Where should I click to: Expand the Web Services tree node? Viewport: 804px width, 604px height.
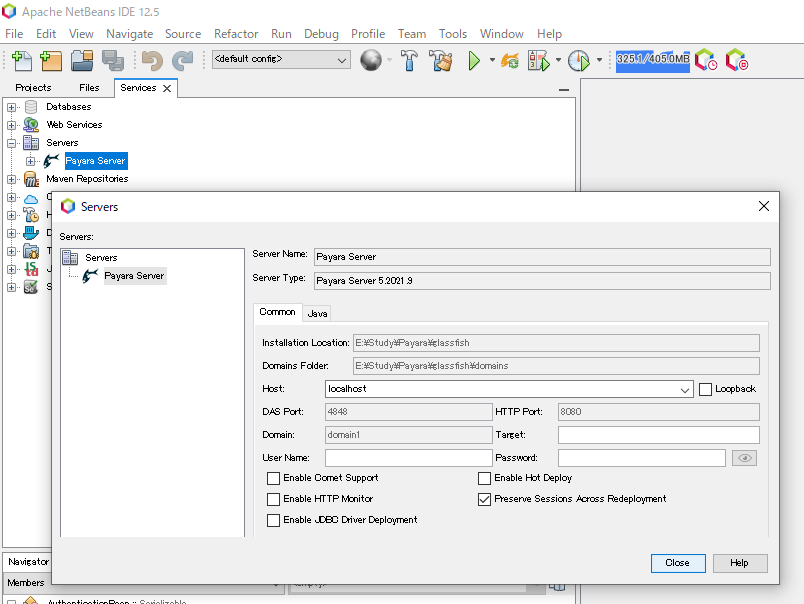[11, 125]
